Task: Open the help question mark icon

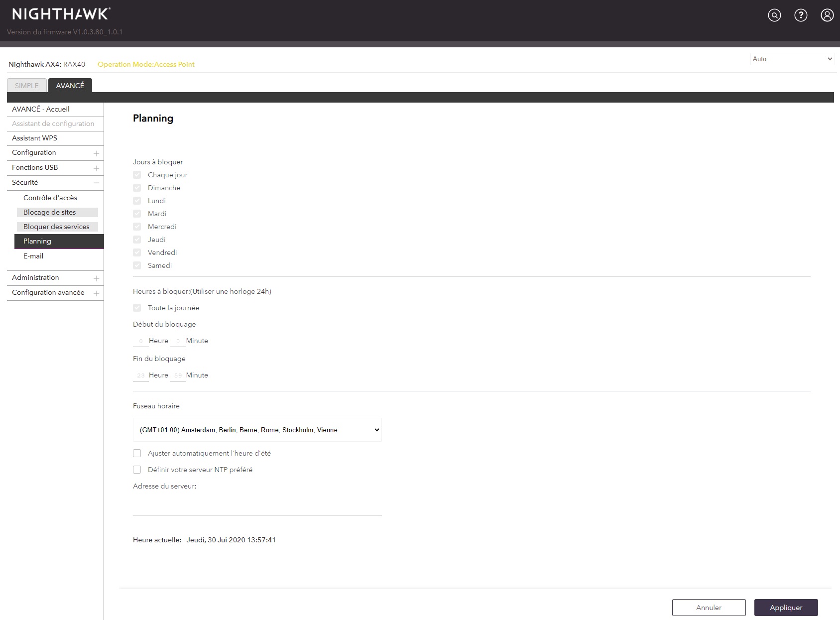Action: pyautogui.click(x=801, y=15)
